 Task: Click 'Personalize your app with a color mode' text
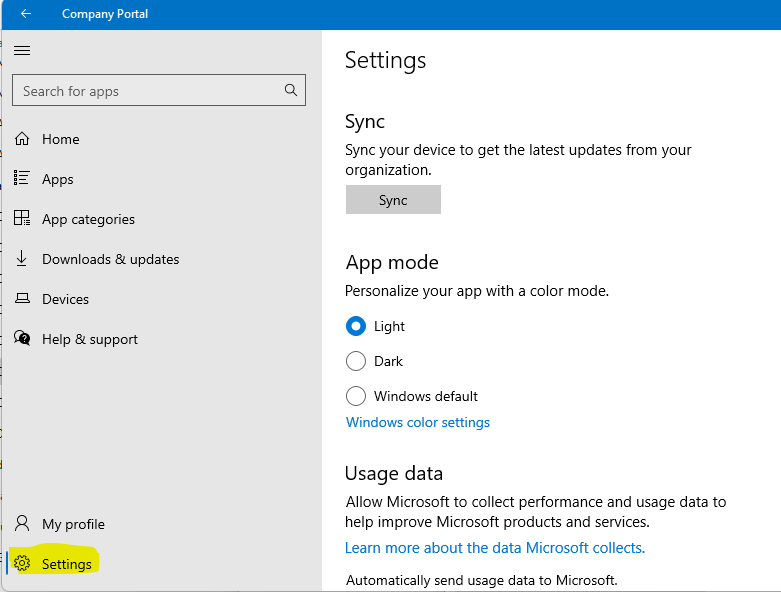(477, 291)
